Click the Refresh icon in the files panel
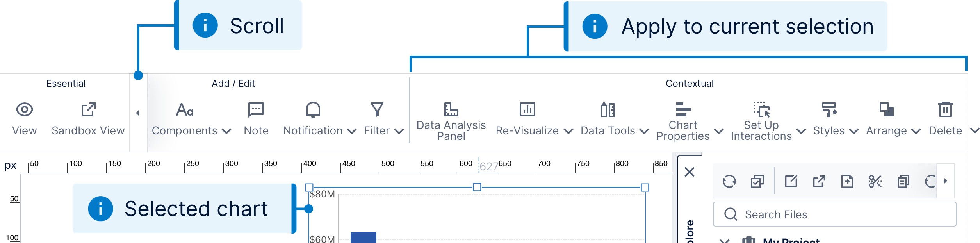Viewport: 980px width, 243px height. click(x=730, y=181)
